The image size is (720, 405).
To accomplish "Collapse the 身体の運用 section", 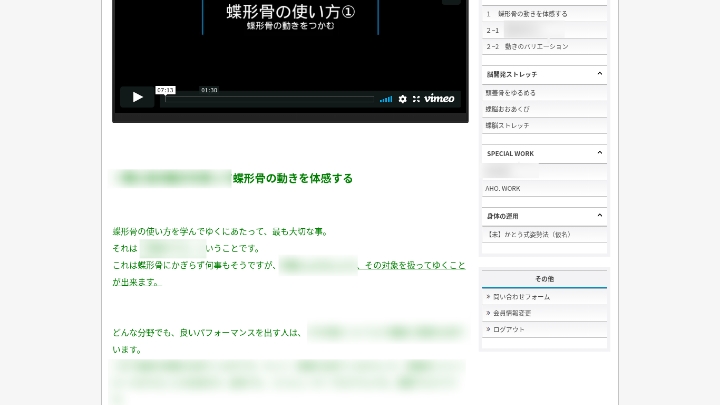I will pyautogui.click(x=599, y=215).
